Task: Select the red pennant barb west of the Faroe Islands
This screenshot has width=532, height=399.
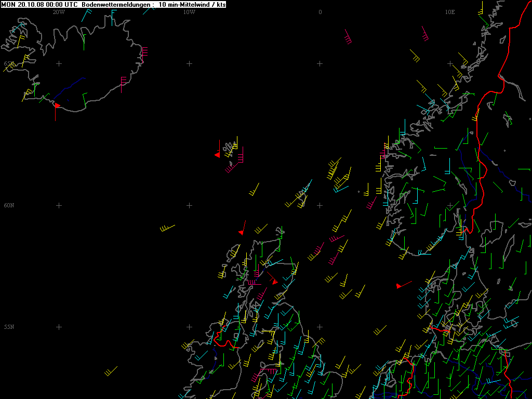Action: pyautogui.click(x=218, y=149)
